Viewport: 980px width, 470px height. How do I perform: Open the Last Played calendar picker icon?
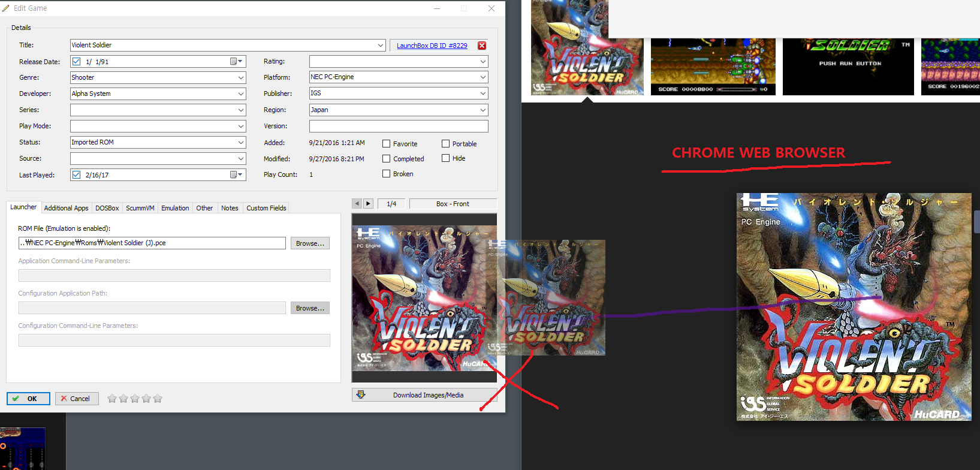234,174
